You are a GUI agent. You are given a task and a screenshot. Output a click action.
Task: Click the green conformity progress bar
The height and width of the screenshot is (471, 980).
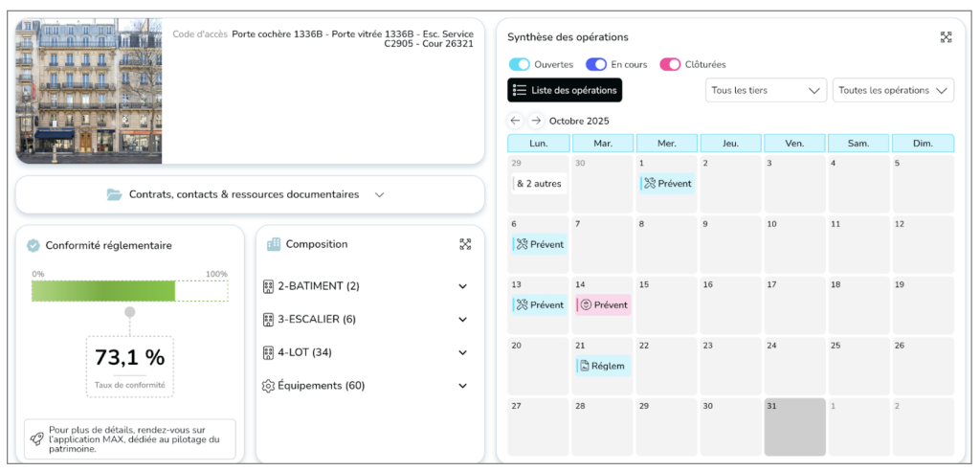(x=103, y=291)
